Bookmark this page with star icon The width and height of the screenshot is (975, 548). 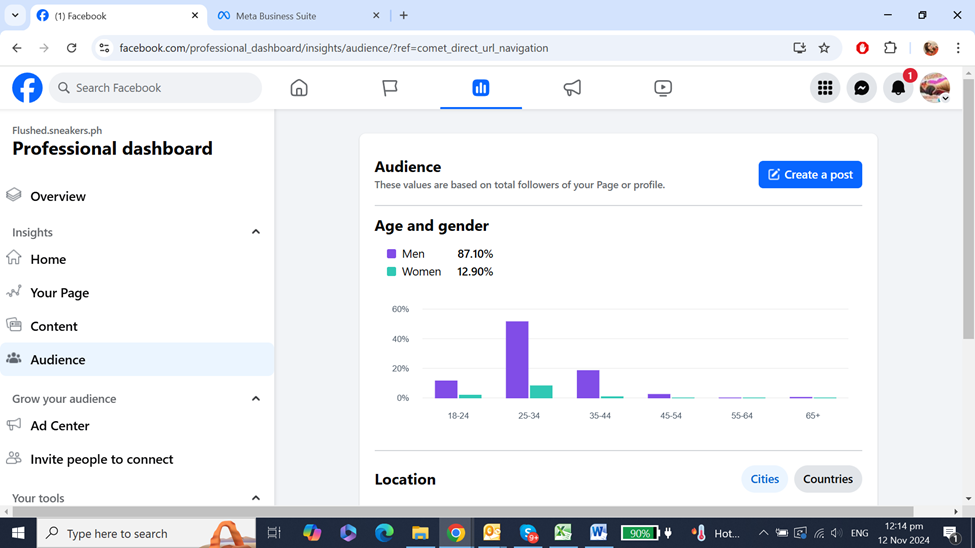tap(824, 48)
